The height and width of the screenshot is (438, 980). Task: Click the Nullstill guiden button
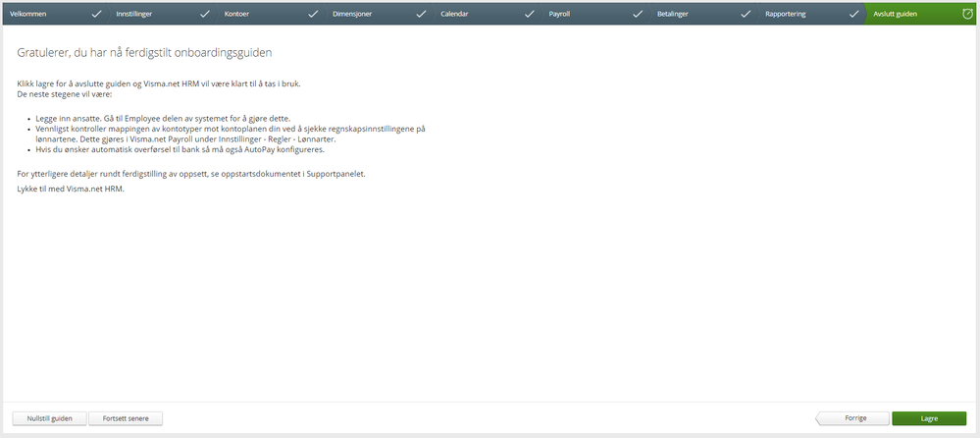(x=49, y=418)
